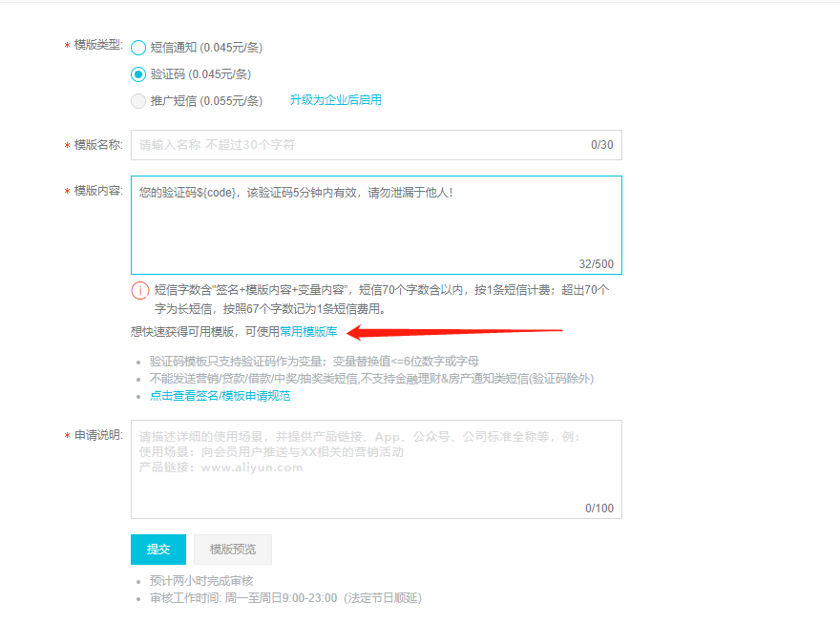Click the 0/100 description character counter
The image size is (840, 623).
pyautogui.click(x=599, y=509)
